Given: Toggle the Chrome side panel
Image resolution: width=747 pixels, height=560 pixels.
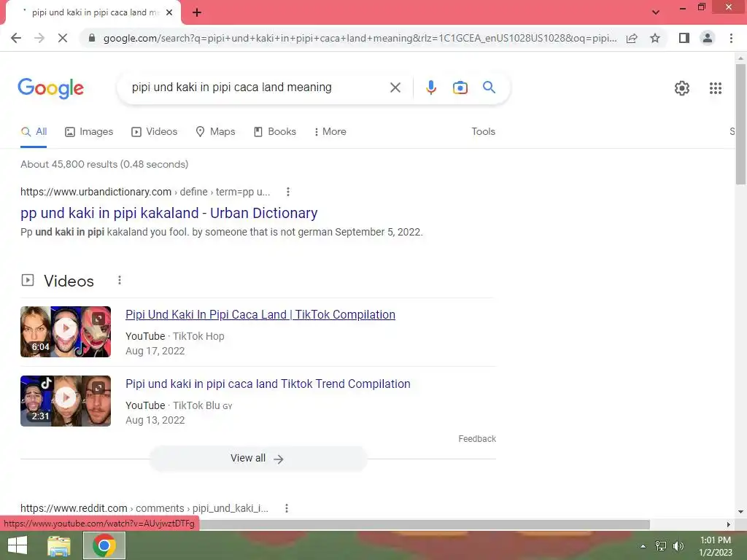Looking at the screenshot, I should pos(684,38).
